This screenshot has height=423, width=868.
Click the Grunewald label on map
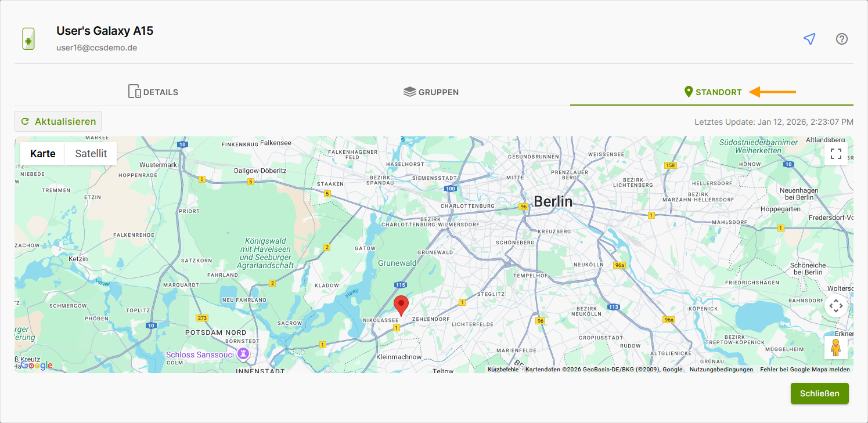397,263
